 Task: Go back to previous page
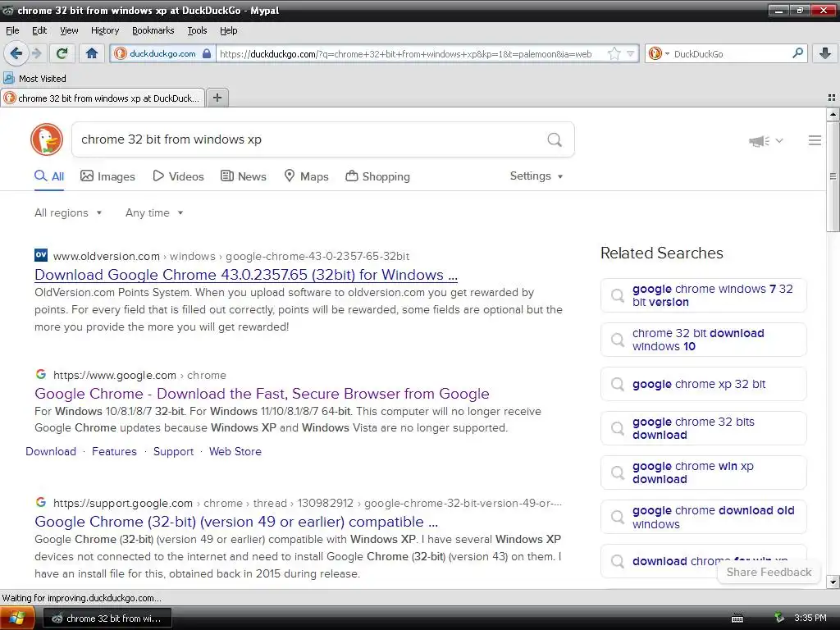16,53
